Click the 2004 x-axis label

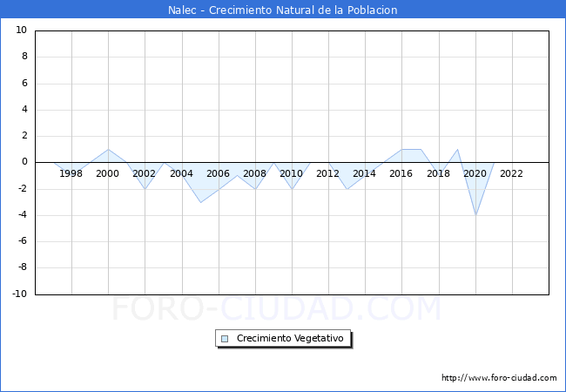click(x=181, y=173)
